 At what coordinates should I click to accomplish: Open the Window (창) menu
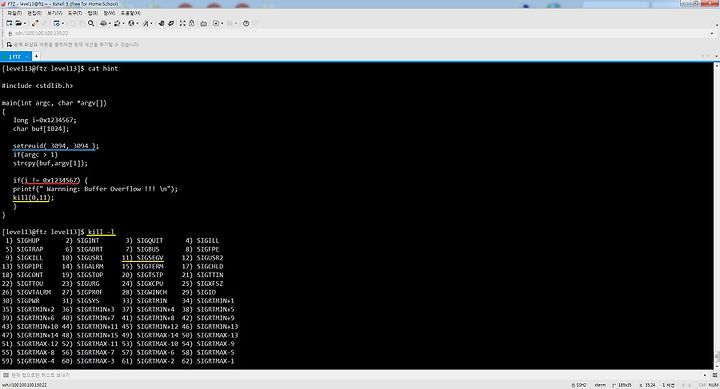109,13
